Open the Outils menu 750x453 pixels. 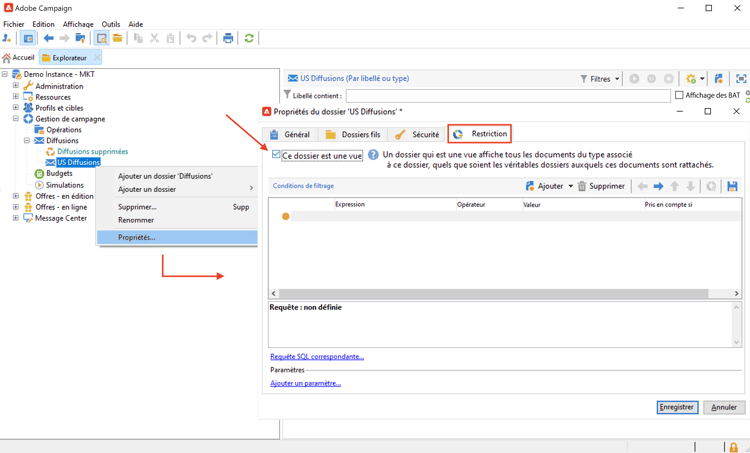[x=111, y=24]
